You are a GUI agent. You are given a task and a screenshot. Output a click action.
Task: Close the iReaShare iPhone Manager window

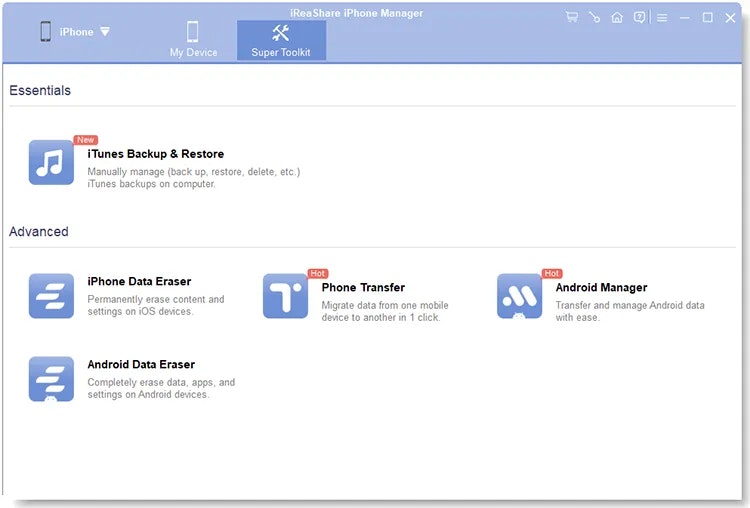click(730, 18)
